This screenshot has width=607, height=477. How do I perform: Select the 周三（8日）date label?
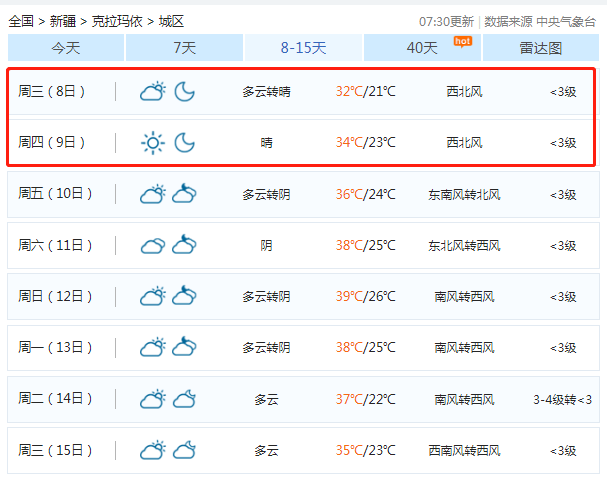point(51,91)
